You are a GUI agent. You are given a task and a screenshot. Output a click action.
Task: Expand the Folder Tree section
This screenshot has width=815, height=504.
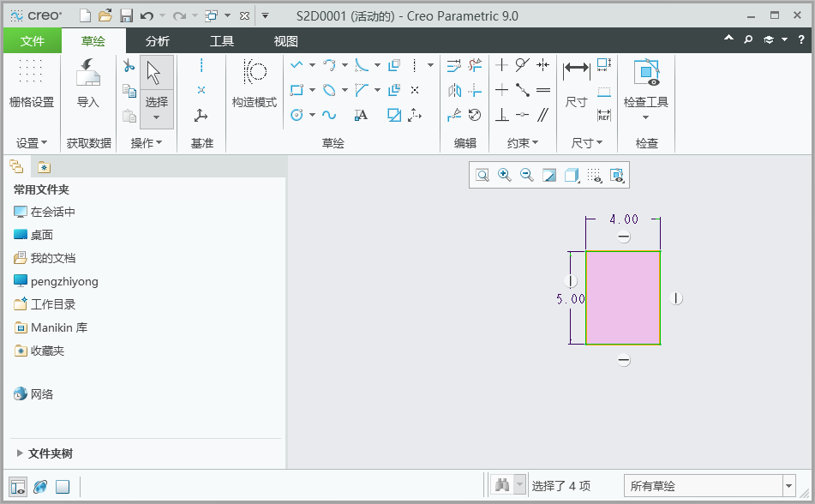[45, 453]
